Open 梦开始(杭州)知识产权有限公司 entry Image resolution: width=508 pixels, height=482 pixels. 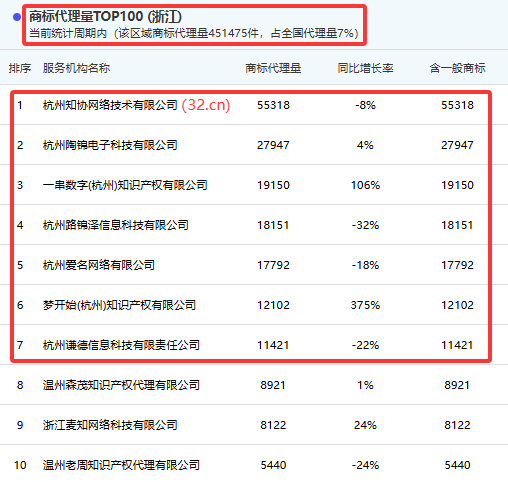[119, 305]
